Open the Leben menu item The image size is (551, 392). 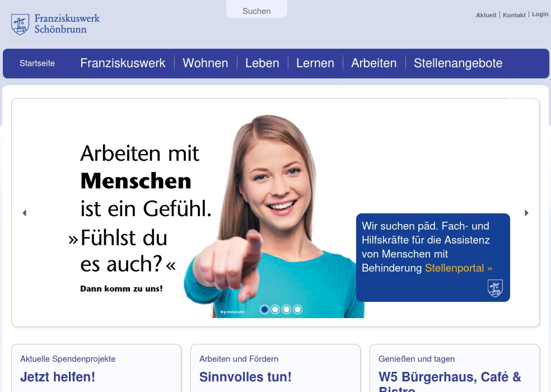click(x=263, y=63)
